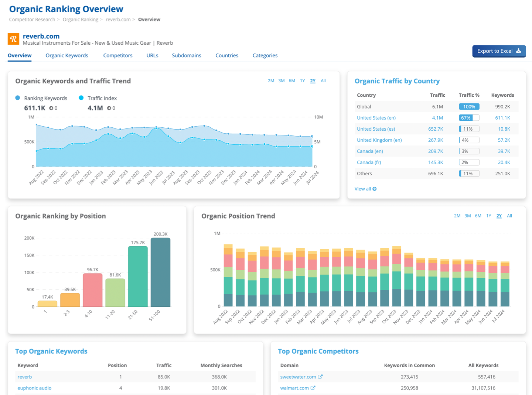Open the URLs tab

tap(152, 55)
